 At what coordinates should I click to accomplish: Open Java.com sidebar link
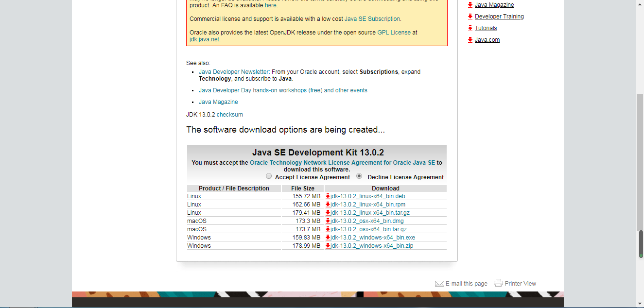point(487,40)
